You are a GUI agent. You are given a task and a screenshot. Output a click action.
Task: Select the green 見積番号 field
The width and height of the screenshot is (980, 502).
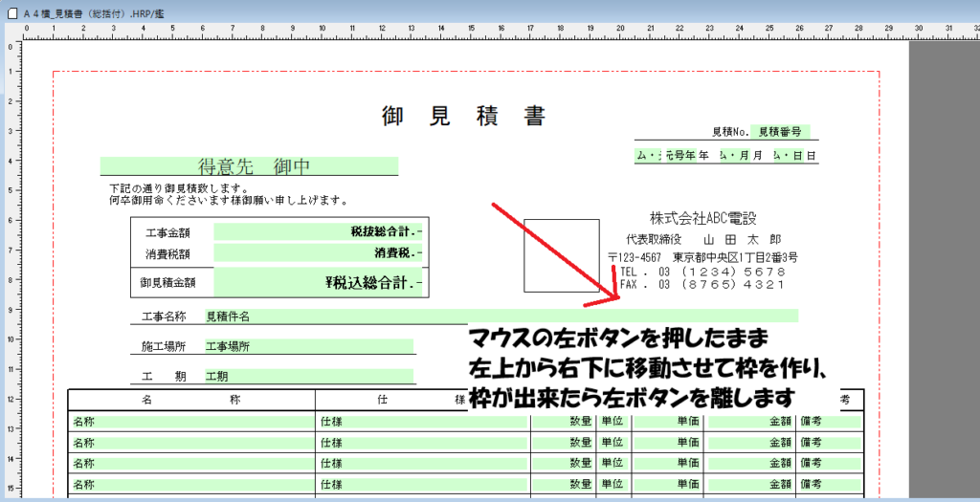tap(780, 132)
